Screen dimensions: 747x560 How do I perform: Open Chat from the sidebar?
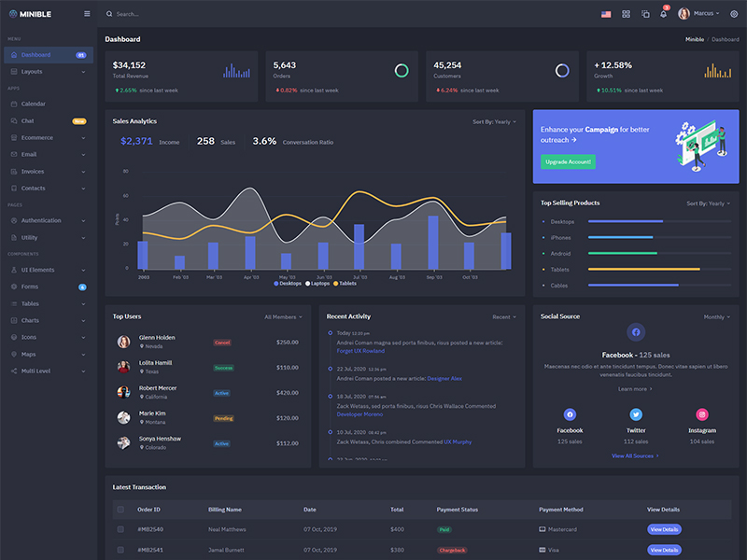[x=27, y=120]
